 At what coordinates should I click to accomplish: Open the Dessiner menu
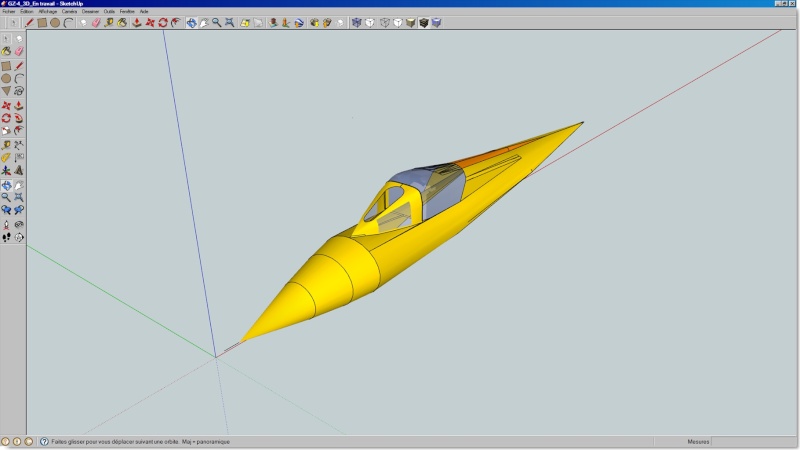(90, 11)
